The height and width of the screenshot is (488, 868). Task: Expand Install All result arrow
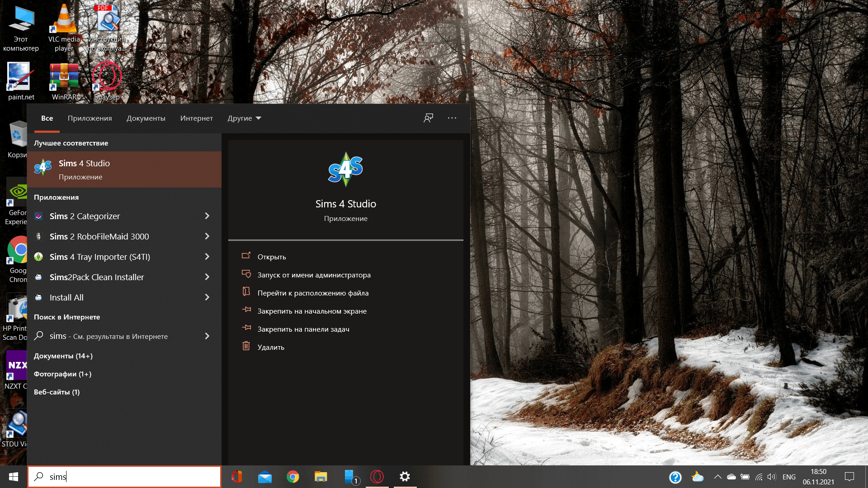point(207,297)
